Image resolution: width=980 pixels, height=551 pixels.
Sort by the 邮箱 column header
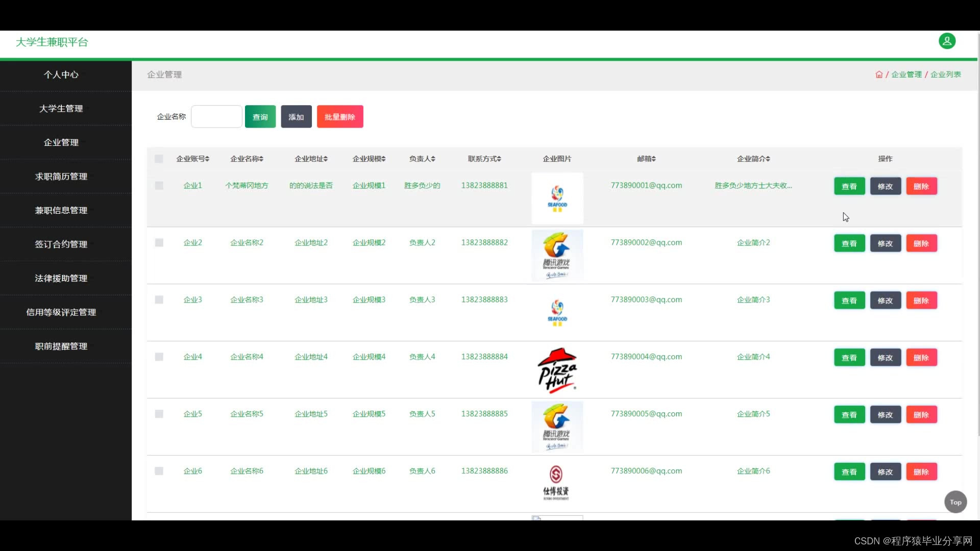coord(646,159)
